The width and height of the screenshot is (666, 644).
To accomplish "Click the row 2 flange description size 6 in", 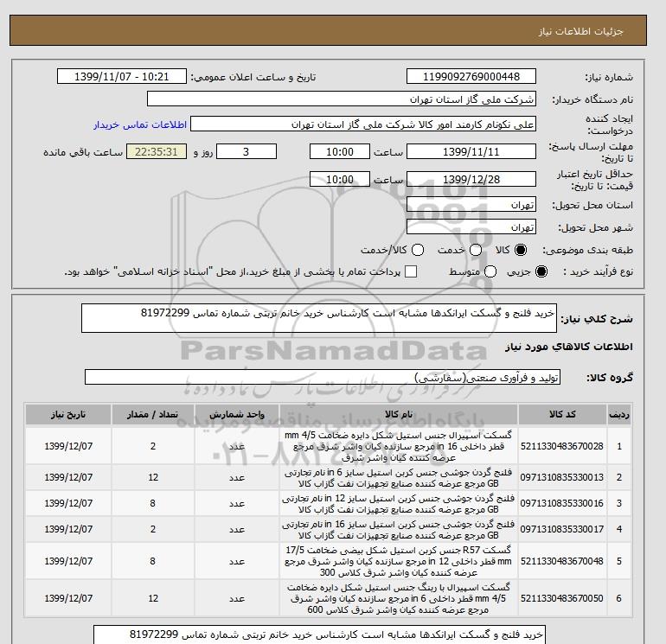I will 399,477.
